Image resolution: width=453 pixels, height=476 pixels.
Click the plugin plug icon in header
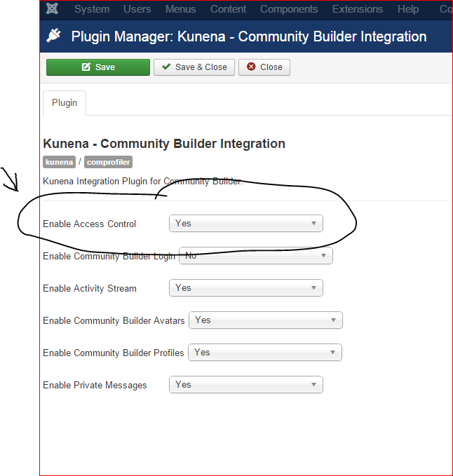[x=53, y=36]
